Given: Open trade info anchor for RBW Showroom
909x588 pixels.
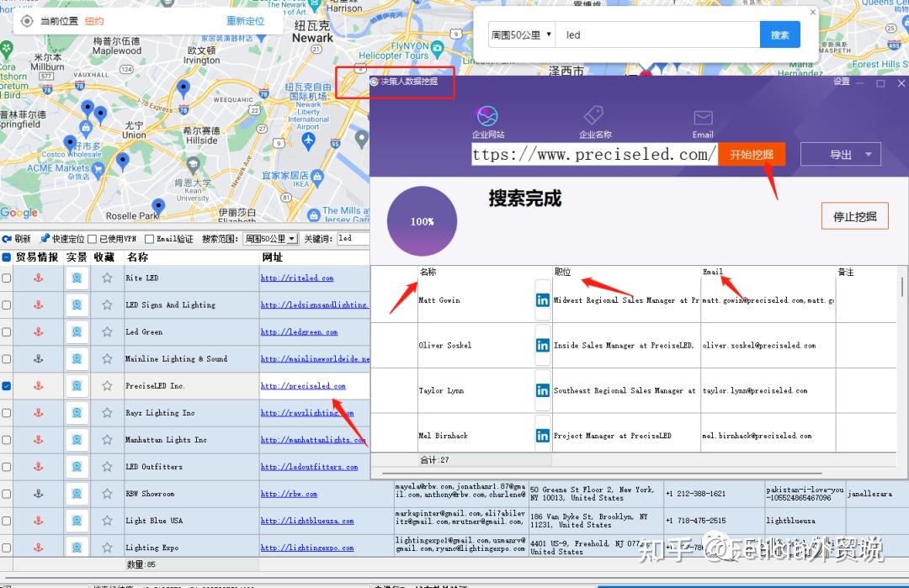Looking at the screenshot, I should (x=38, y=494).
